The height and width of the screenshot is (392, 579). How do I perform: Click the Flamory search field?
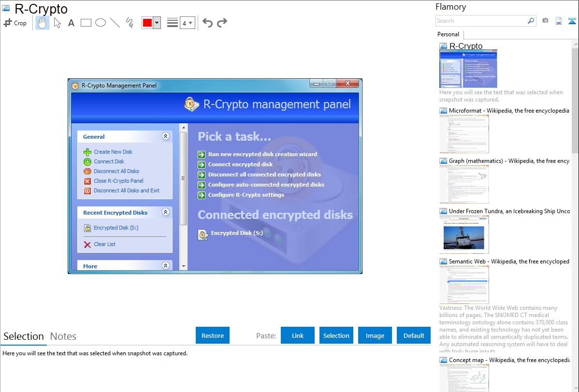(x=481, y=21)
